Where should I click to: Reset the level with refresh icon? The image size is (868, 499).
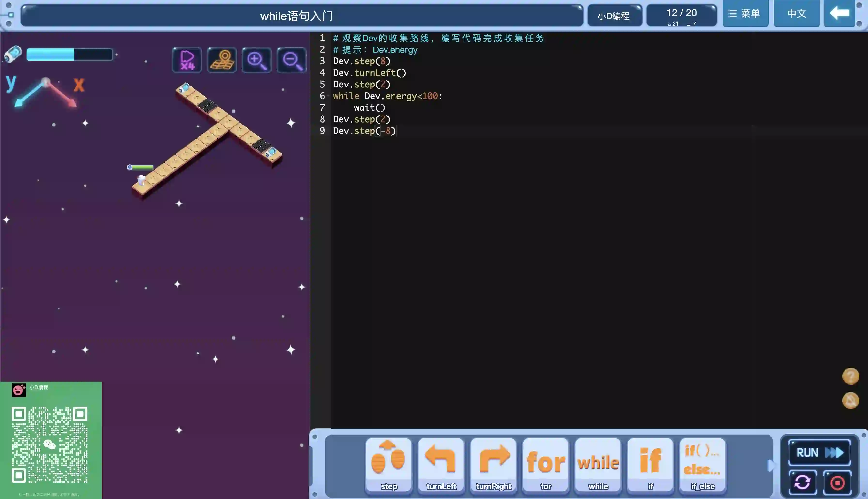point(803,483)
